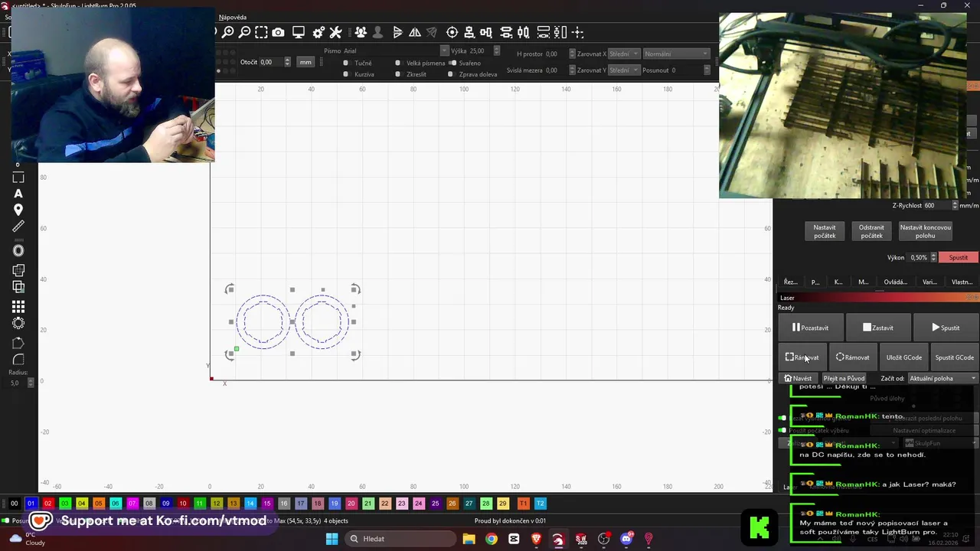
Task: Open the circular array tool
Action: (18, 323)
